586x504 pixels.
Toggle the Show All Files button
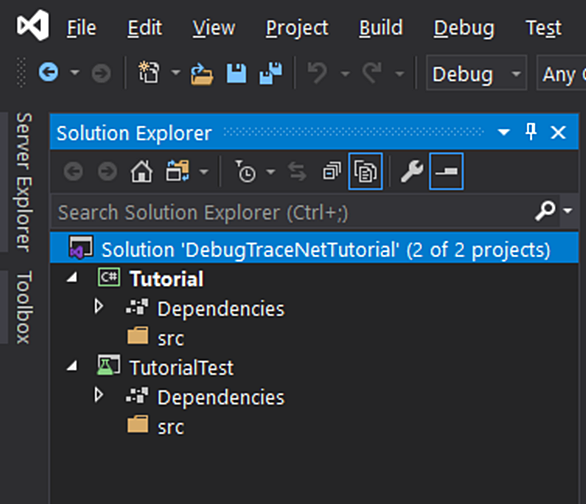point(366,171)
